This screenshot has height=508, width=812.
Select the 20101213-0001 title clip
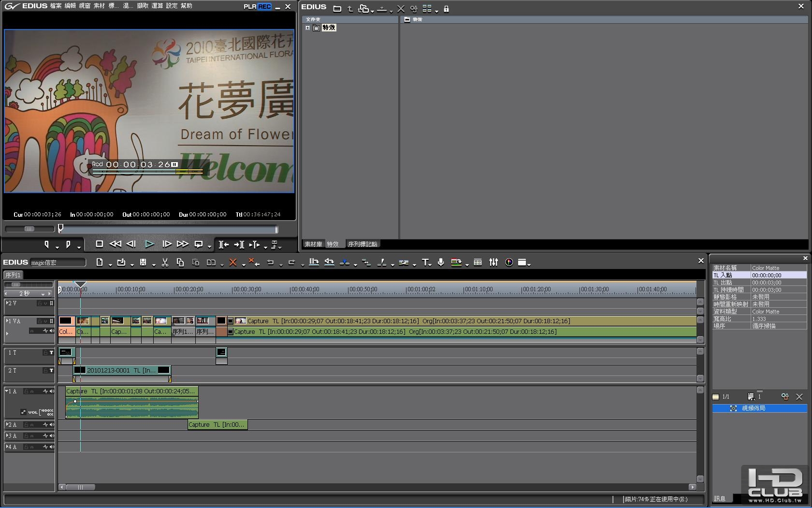(122, 371)
